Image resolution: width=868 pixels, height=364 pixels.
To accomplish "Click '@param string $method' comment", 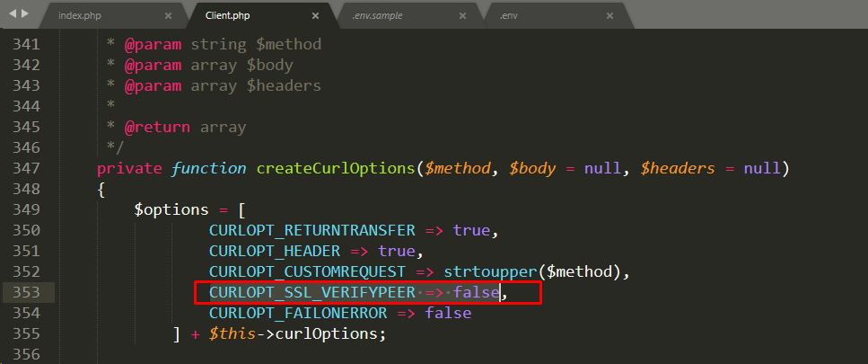I will 223,44.
